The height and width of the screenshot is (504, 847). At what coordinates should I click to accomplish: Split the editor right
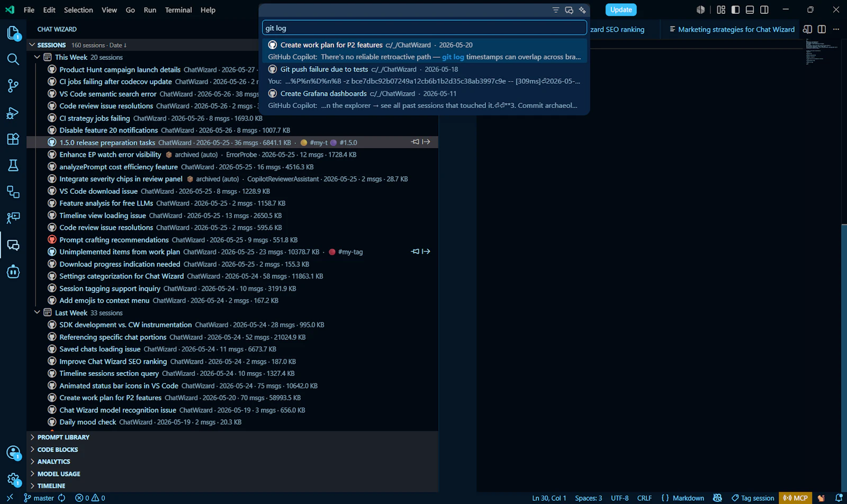[822, 29]
